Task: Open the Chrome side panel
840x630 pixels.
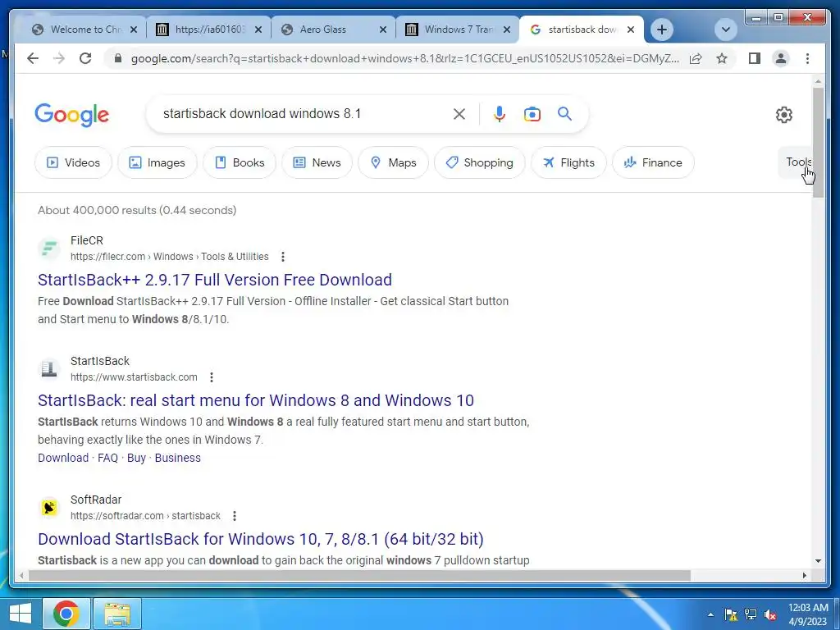Action: point(755,58)
